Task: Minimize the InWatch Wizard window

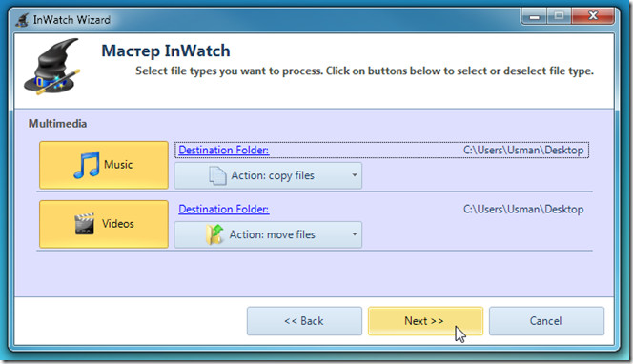Action: (x=535, y=16)
